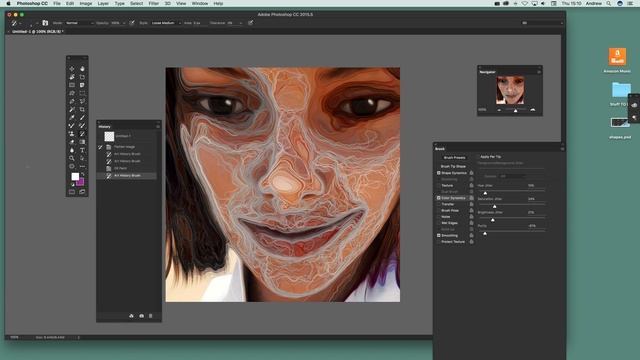Toggle the Shape Dynamics checkbox
The width and height of the screenshot is (640, 360).
(439, 173)
